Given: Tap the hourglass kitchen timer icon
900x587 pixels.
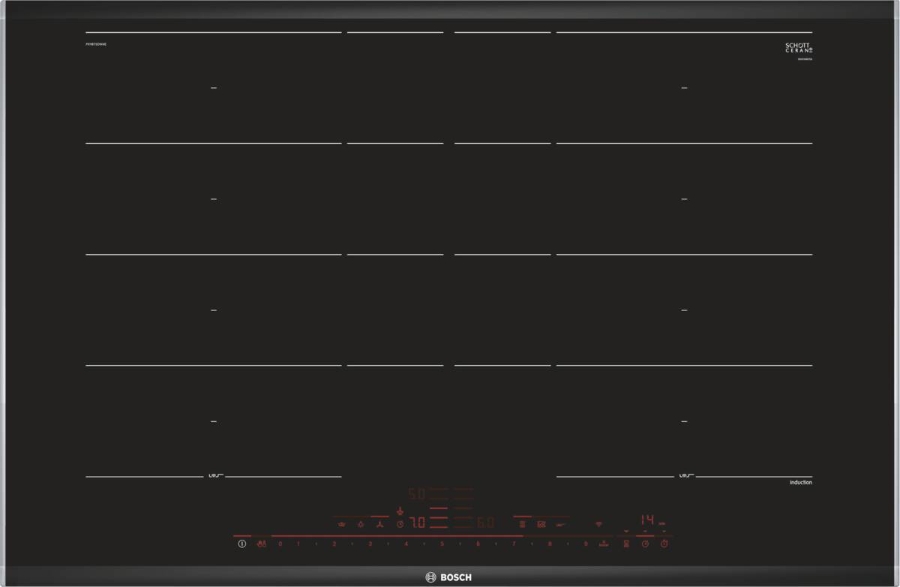Looking at the screenshot, I should [626, 544].
